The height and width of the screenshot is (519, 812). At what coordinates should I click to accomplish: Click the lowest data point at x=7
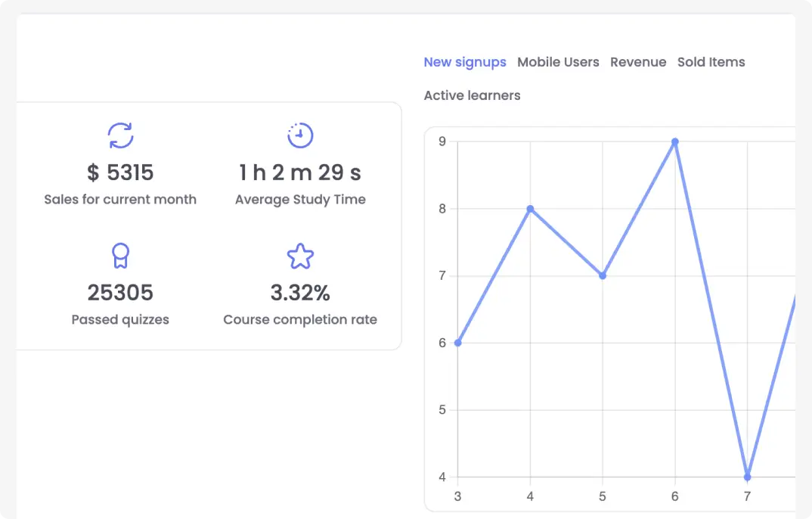point(747,477)
